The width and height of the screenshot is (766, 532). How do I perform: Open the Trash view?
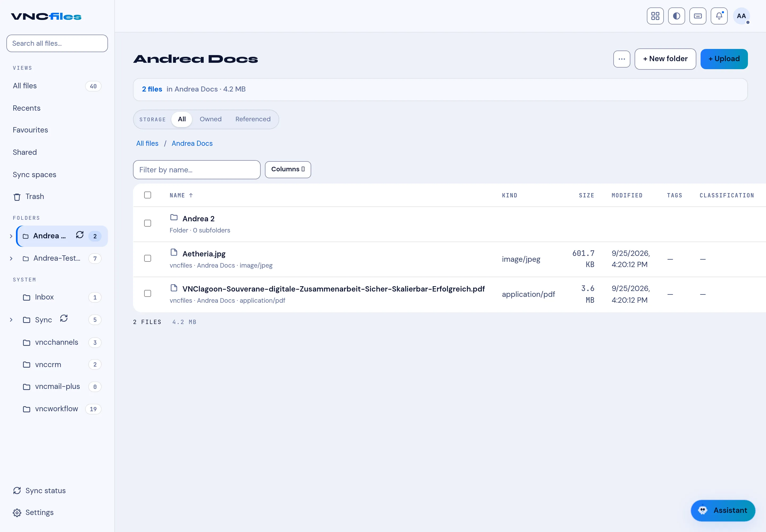tap(29, 197)
